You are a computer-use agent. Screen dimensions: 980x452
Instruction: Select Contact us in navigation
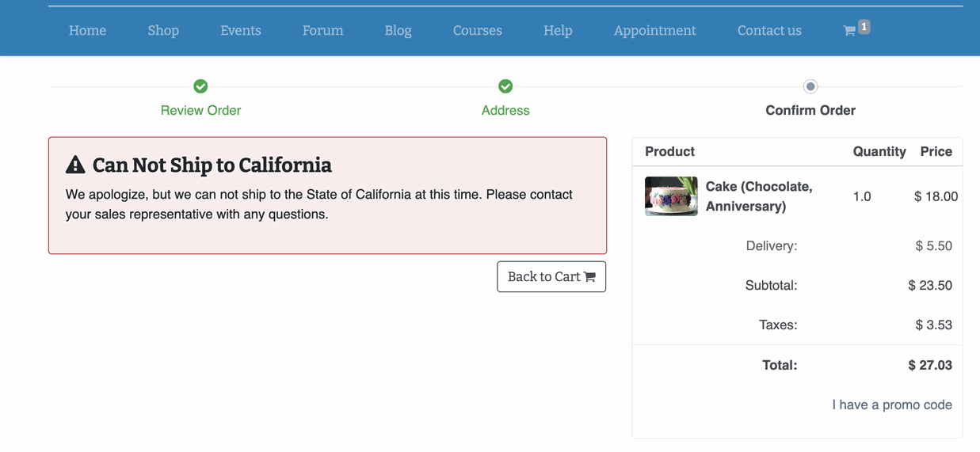tap(769, 30)
